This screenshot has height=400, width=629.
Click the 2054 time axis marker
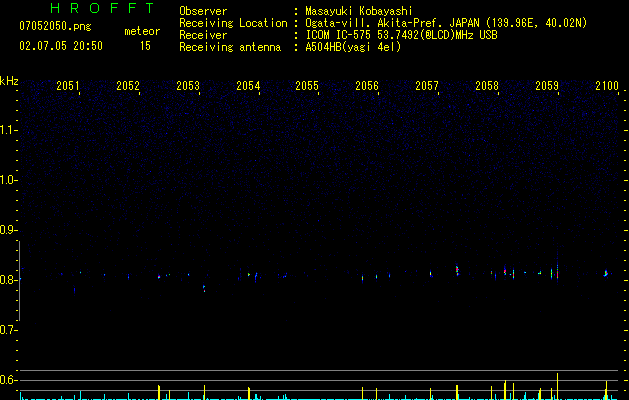pyautogui.click(x=248, y=85)
